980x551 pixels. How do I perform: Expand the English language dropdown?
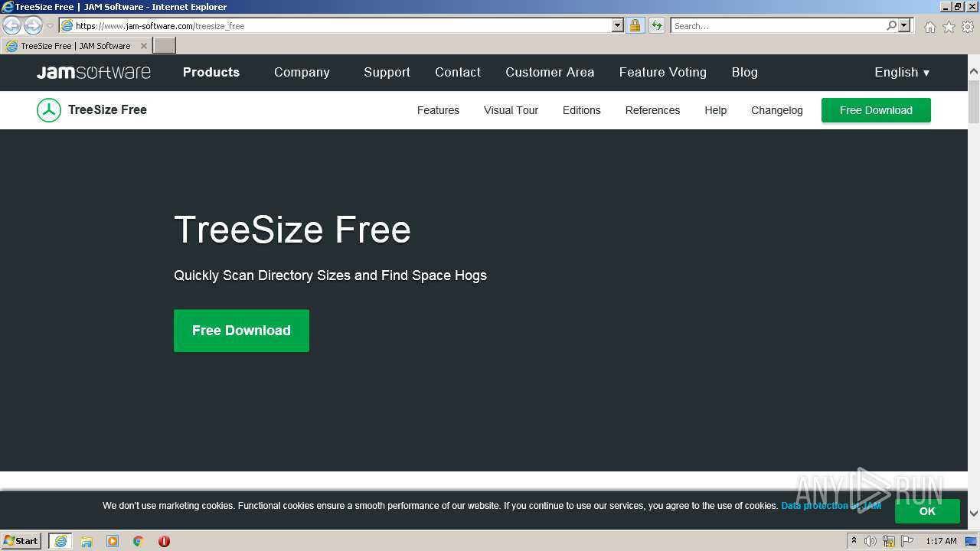click(902, 72)
